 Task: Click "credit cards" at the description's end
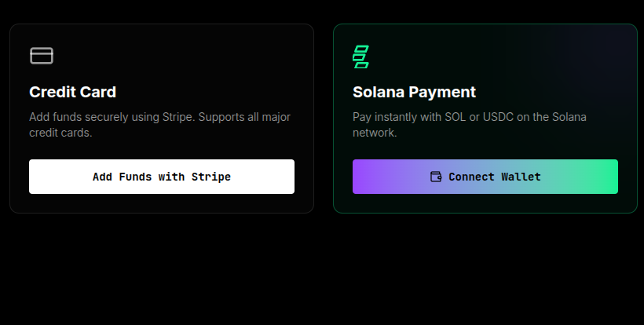tap(59, 133)
